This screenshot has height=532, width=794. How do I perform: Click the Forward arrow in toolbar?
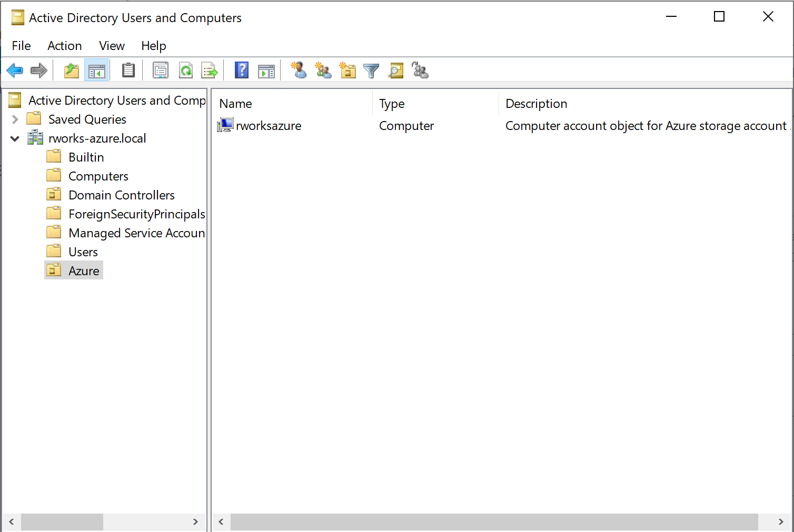[x=39, y=70]
